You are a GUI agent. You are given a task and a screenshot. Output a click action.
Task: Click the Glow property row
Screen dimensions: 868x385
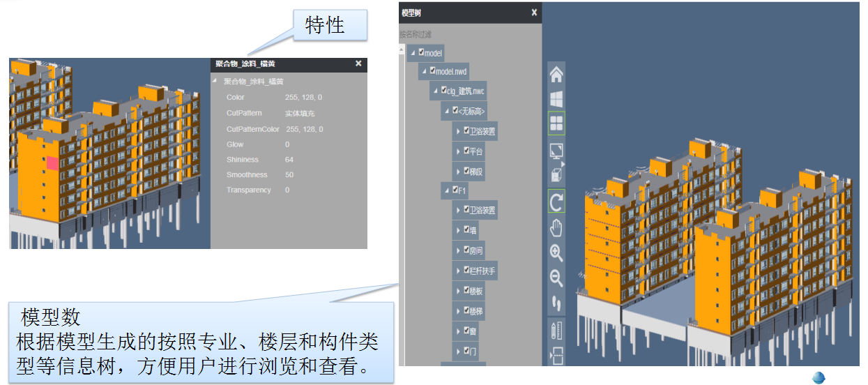coord(289,144)
